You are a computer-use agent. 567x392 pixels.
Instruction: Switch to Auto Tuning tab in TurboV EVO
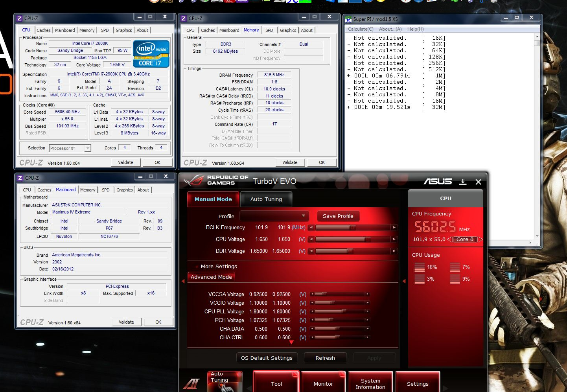pyautogui.click(x=266, y=199)
